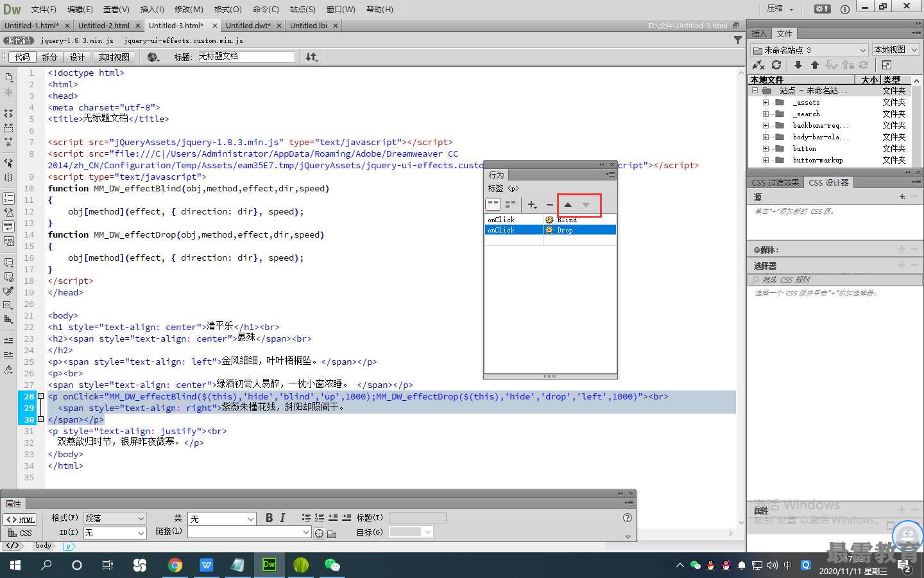Select the <p> tag in tag selector

coord(68,547)
